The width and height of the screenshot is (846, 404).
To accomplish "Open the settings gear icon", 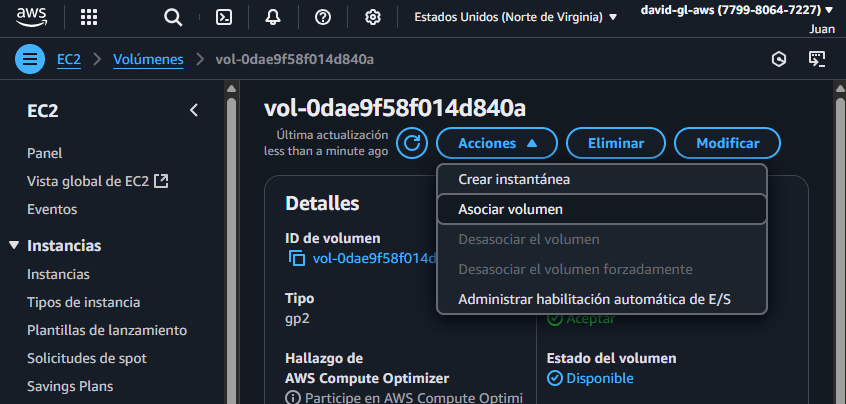I will [372, 17].
